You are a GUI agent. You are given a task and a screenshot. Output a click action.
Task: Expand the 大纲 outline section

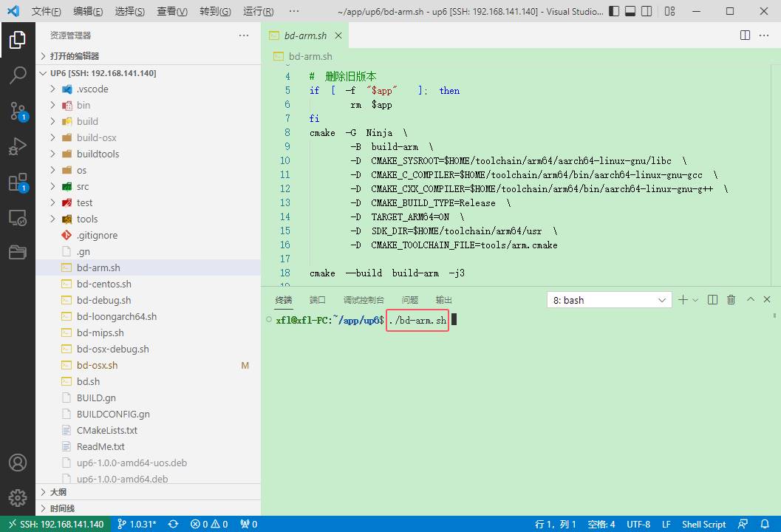pos(58,492)
